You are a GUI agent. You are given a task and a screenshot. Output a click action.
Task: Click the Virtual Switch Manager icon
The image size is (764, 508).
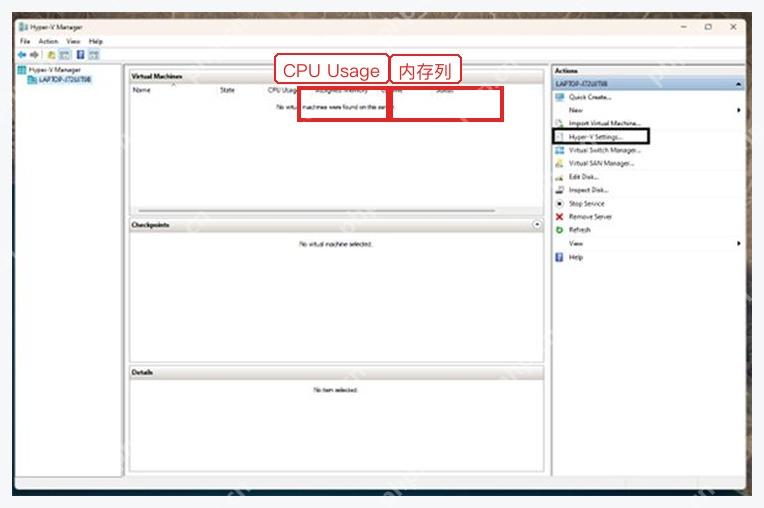point(559,151)
